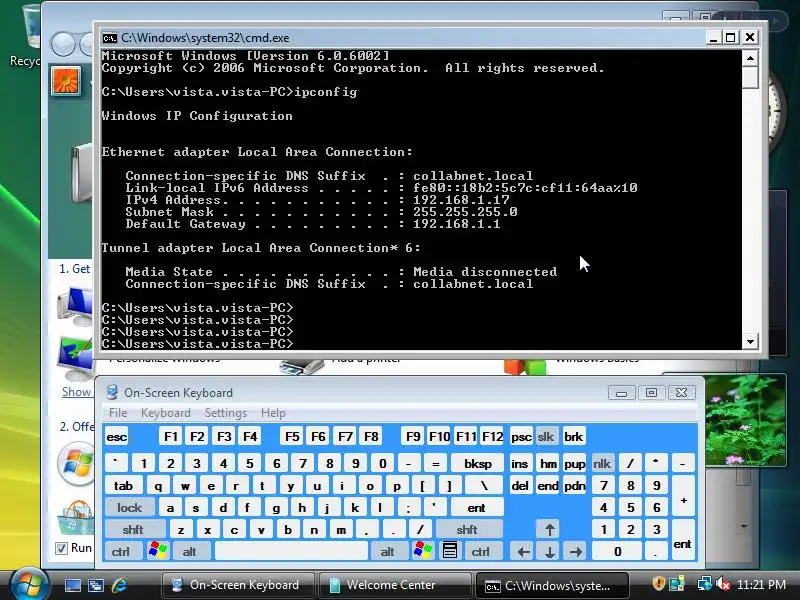This screenshot has height=600, width=800.
Task: Click the system clock showing 11:21 PM
Action: pos(761,584)
